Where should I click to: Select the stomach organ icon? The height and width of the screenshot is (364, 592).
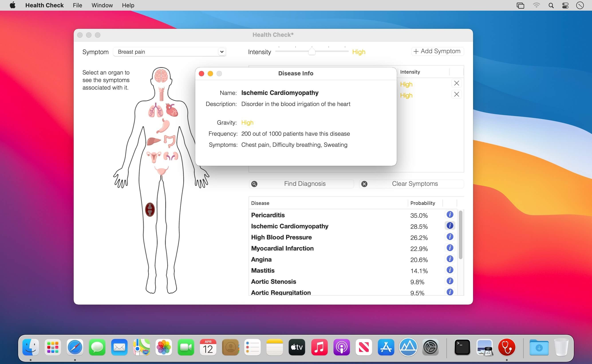(164, 126)
